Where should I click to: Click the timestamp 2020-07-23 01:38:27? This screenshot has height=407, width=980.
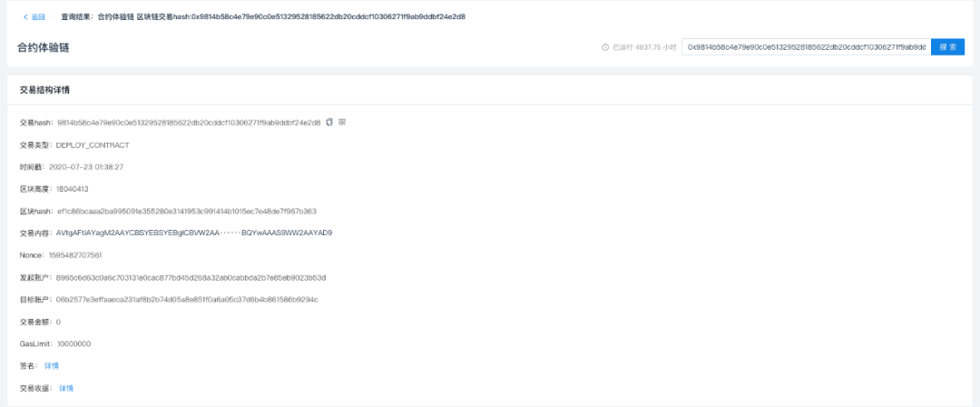coord(85,167)
